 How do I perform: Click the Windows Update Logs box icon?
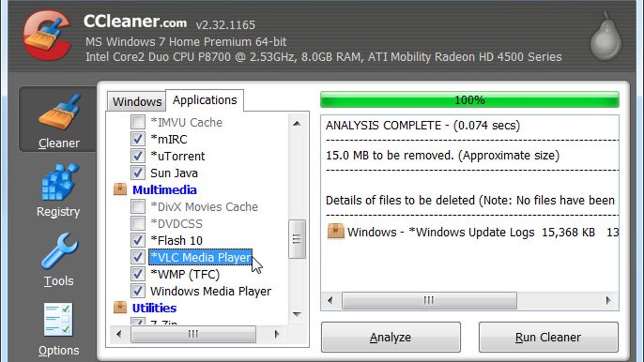coord(336,232)
